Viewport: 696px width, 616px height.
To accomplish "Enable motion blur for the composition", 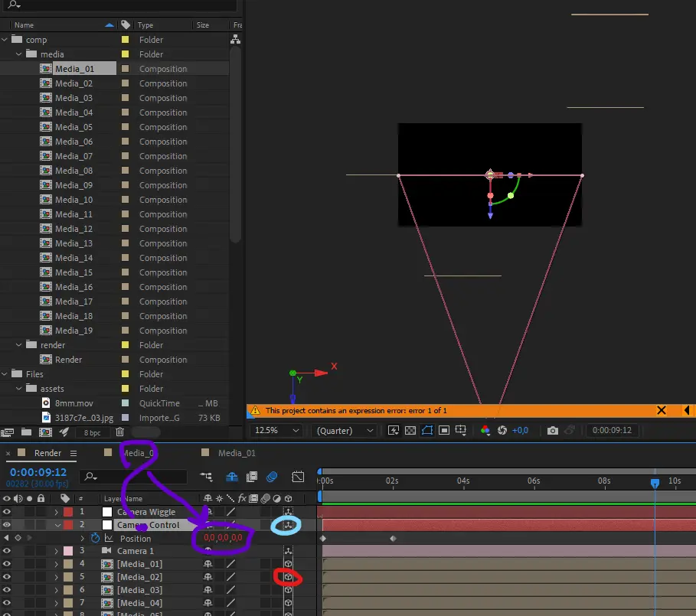I will 271,477.
